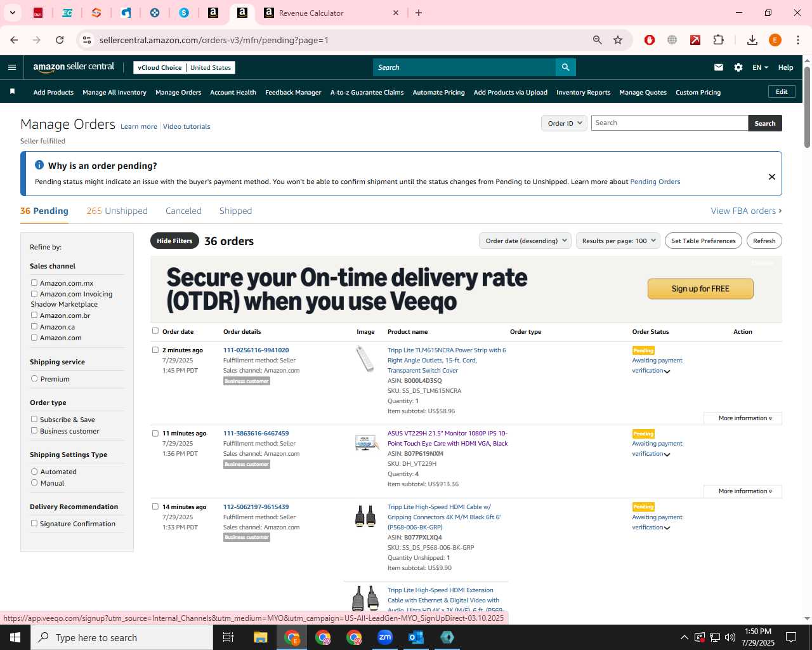Open Manage All Inventory menu
The image size is (812, 650).
[114, 92]
